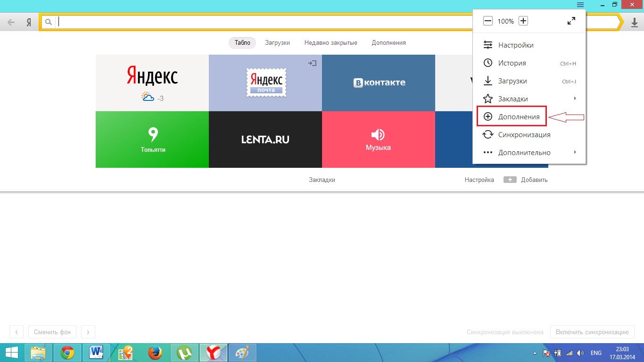Viewport: 644px width, 362px height.
Task: Select Синхронизация in the menu
Action: coord(529,135)
